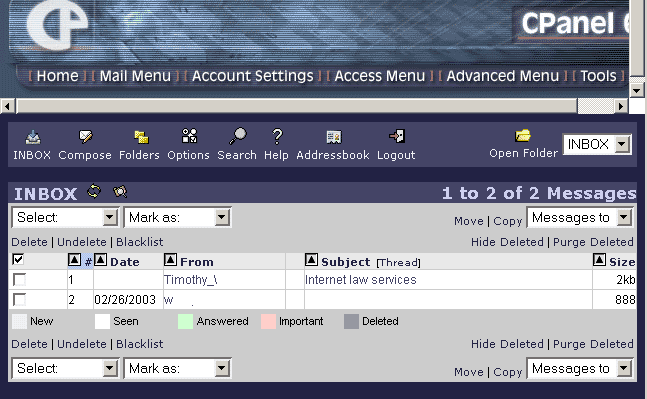Refresh inbox using the circular arrows icon
This screenshot has width=647, height=399.
click(94, 191)
